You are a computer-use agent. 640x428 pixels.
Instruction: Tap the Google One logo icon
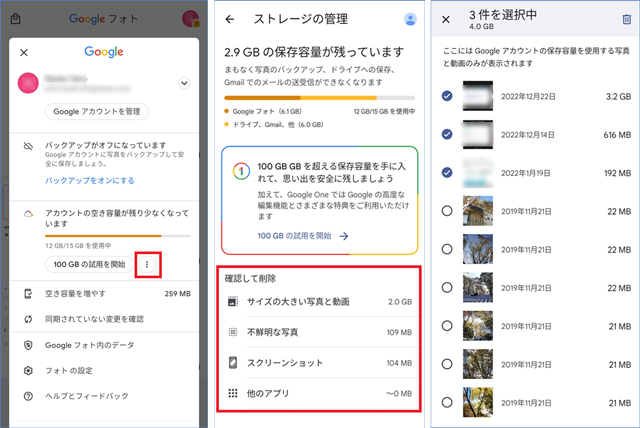click(241, 171)
